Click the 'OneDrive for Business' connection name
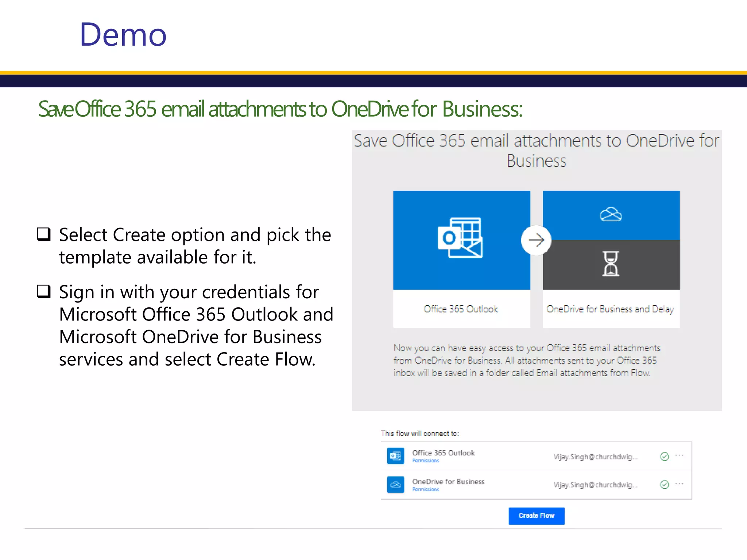 [448, 482]
